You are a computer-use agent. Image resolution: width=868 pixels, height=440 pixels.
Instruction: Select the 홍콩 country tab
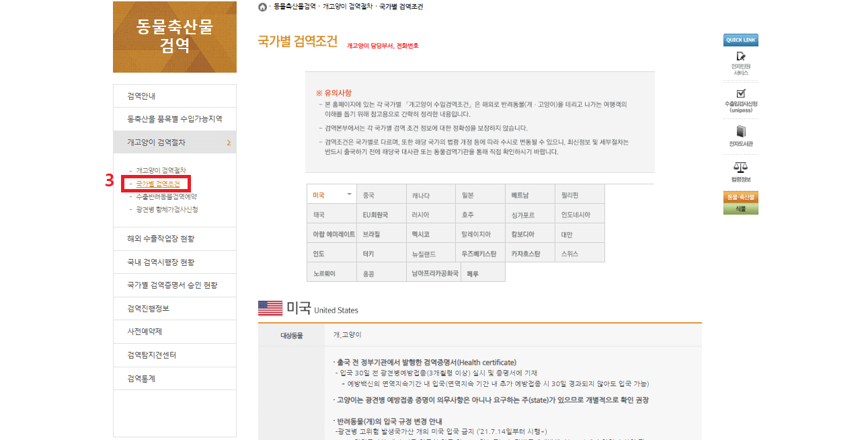(x=381, y=273)
